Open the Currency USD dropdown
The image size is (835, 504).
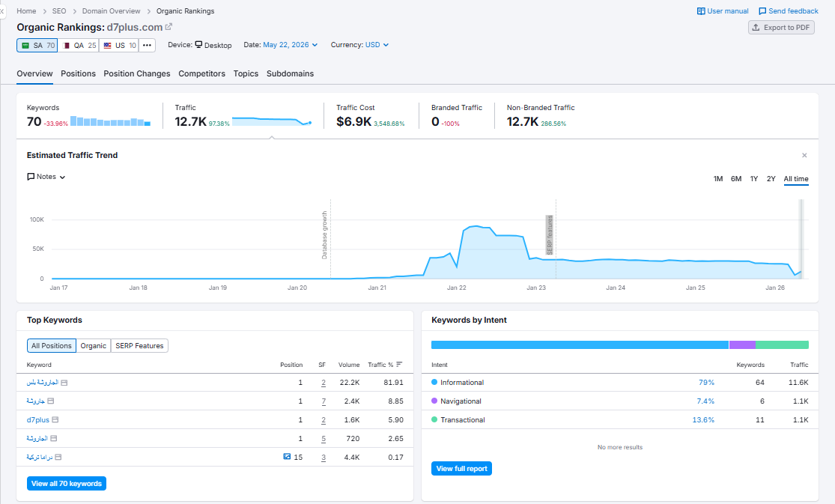[x=377, y=45]
